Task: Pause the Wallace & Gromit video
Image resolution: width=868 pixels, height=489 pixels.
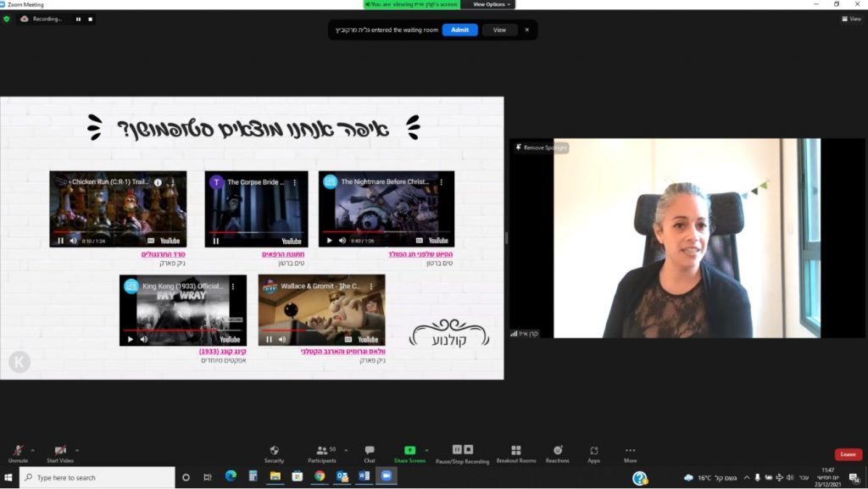Action: 269,339
